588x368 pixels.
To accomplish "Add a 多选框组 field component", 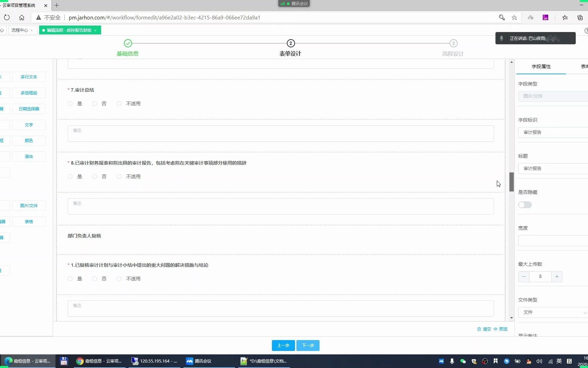I will [x=29, y=93].
